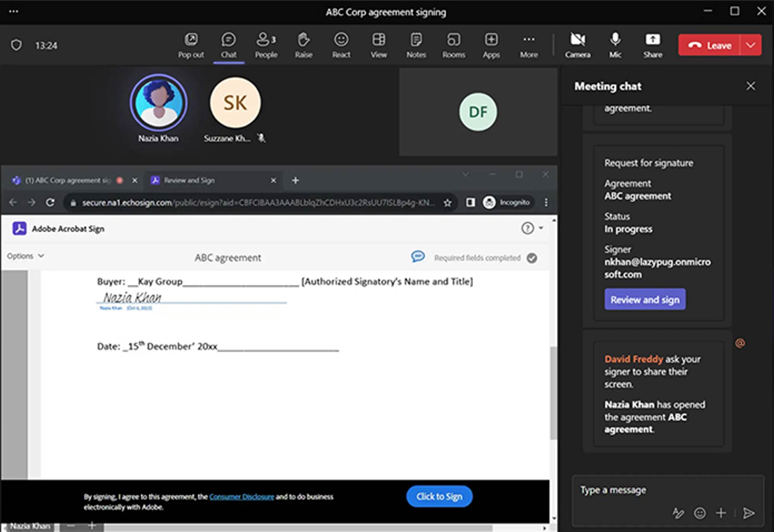Click the David Freddy mention in chat

point(633,359)
